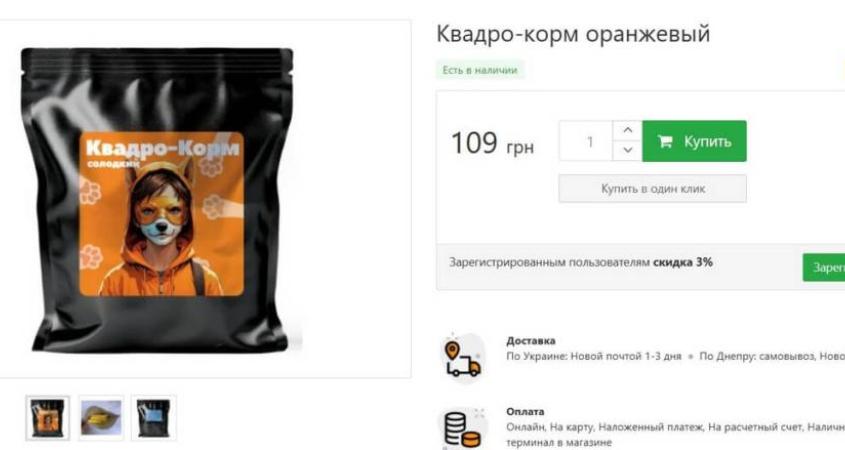
Task: Click Купить в один клик button
Action: (x=653, y=189)
